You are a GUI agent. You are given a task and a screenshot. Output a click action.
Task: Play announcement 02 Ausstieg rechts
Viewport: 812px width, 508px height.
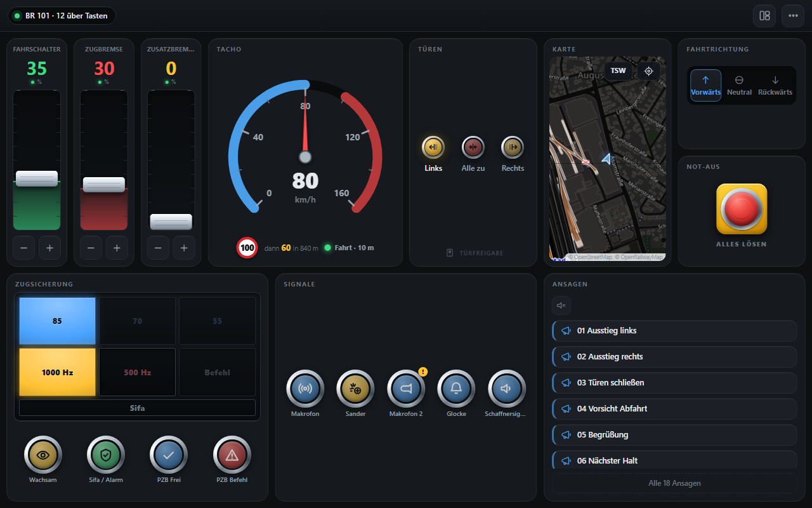coord(674,357)
